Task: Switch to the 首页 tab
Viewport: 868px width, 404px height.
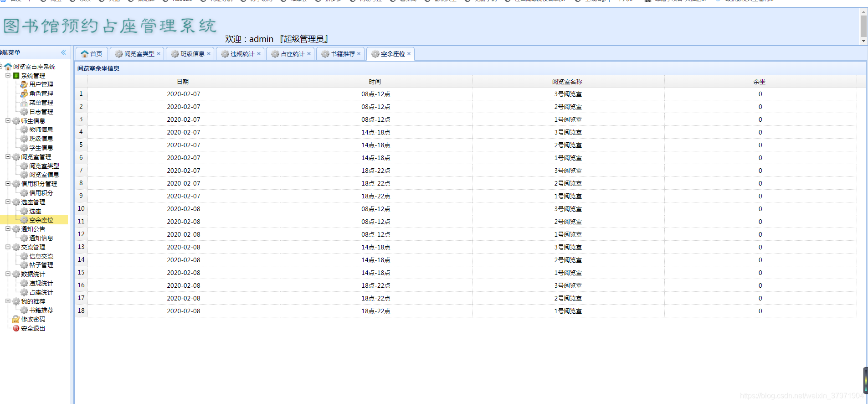Action: click(92, 54)
